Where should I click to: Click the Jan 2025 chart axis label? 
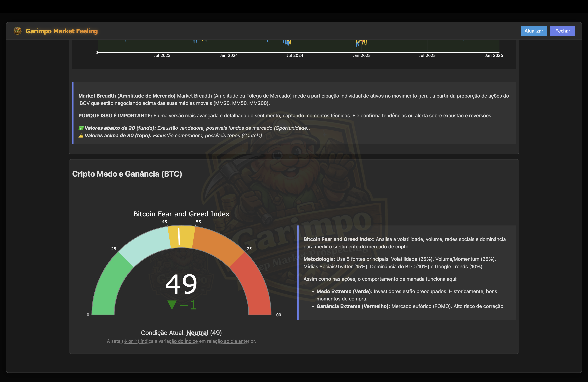(x=361, y=55)
